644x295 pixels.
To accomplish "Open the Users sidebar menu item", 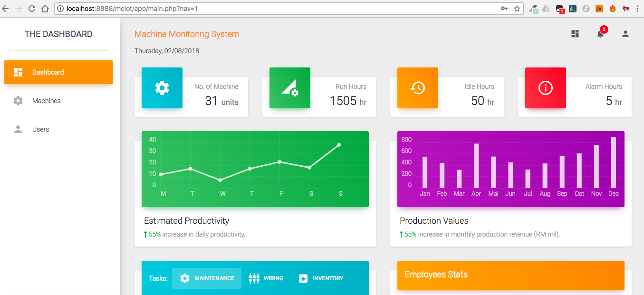I will pyautogui.click(x=40, y=129).
